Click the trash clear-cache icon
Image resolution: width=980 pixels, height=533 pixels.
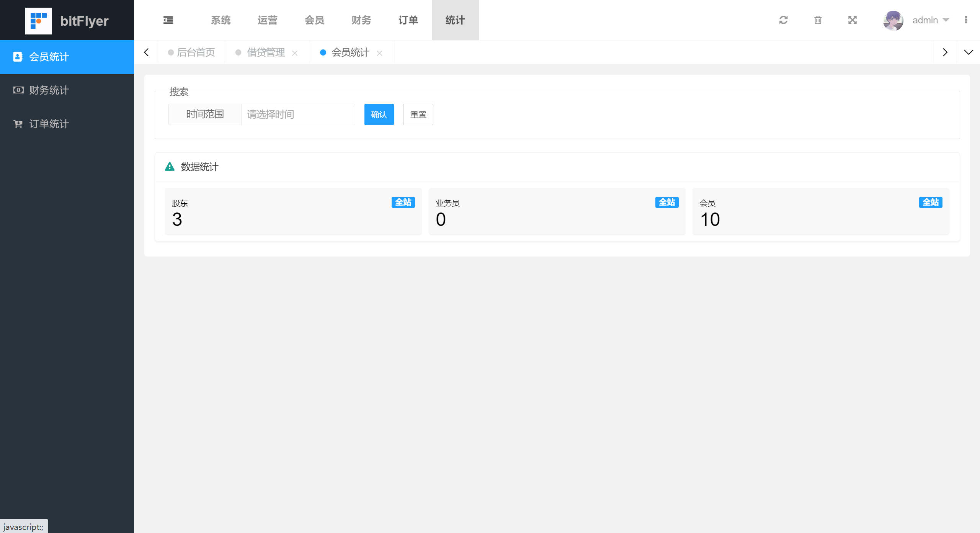818,20
